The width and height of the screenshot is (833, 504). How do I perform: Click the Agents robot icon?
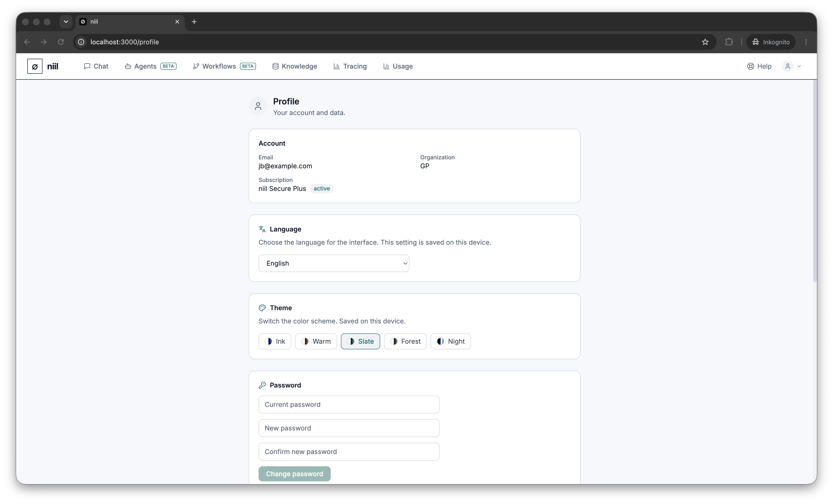click(128, 66)
